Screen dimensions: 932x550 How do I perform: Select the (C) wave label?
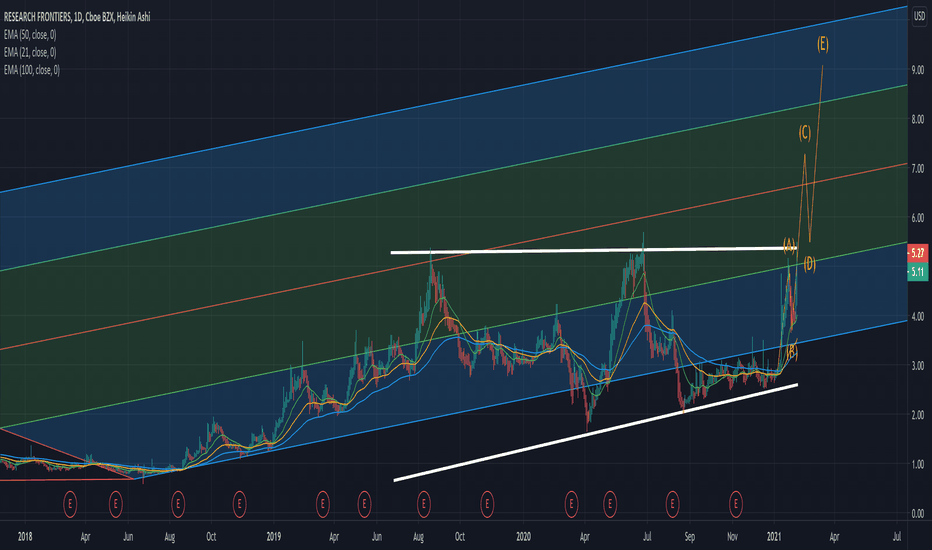click(x=804, y=133)
